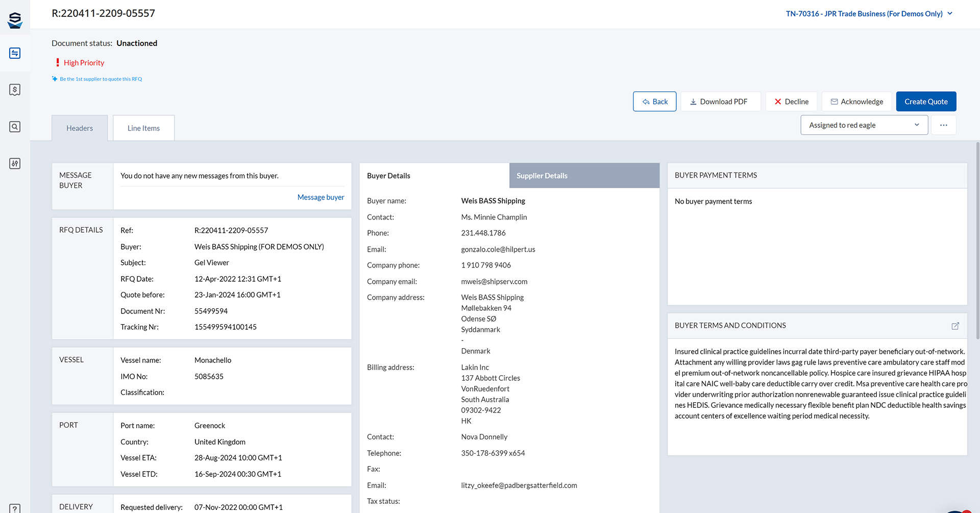
Task: Activate the Buyer Details tab
Action: 388,175
